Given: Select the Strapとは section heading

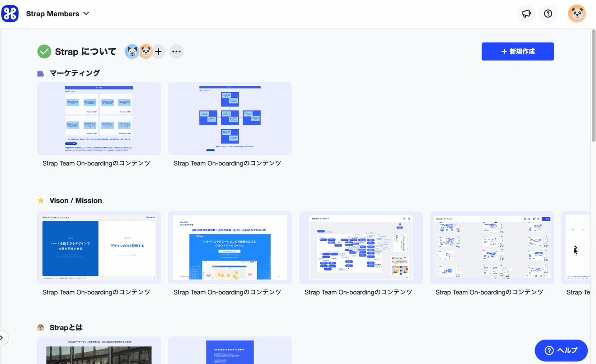Looking at the screenshot, I should [x=66, y=327].
